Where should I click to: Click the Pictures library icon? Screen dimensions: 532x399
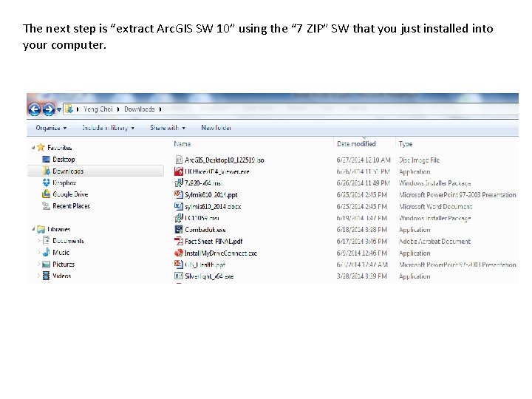46,265
